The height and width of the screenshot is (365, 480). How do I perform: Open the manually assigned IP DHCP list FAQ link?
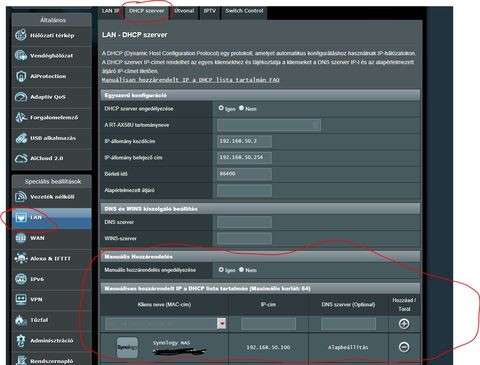pyautogui.click(x=190, y=80)
